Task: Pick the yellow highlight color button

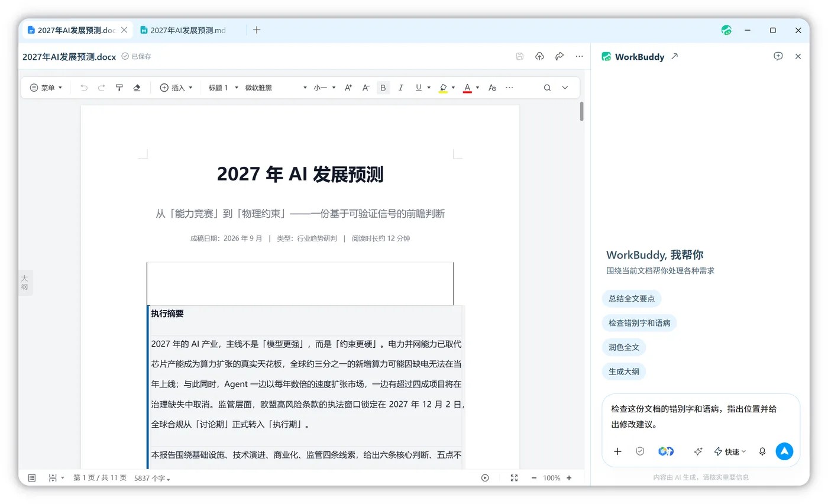Action: point(443,88)
